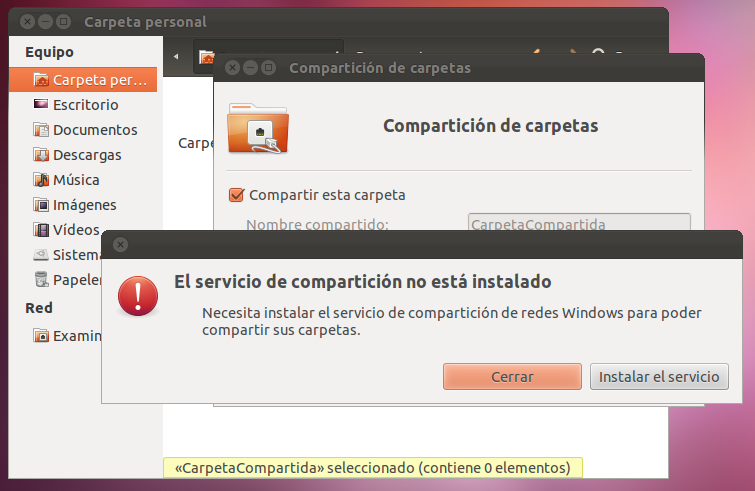The width and height of the screenshot is (755, 491).
Task: Click the back arrow in the path bar
Action: pyautogui.click(x=176, y=57)
